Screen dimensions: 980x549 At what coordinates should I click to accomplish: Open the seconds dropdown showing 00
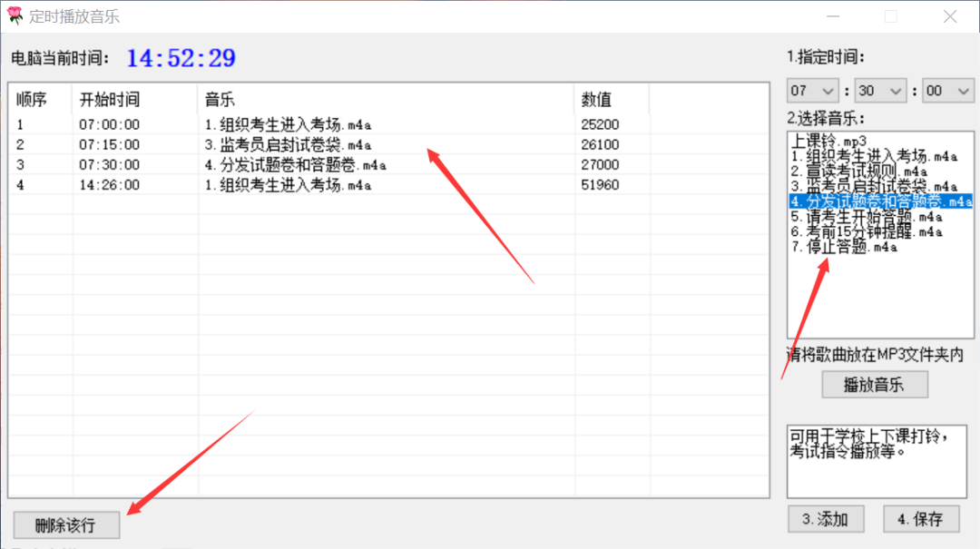point(948,92)
